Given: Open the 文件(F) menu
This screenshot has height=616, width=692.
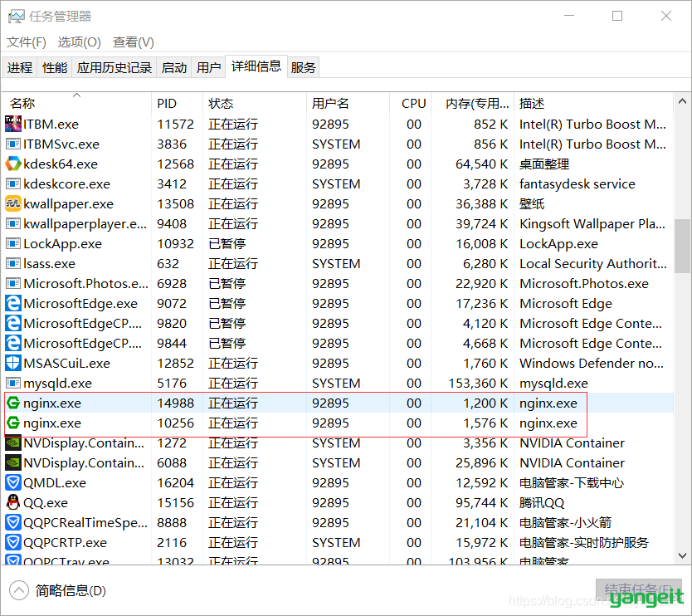Looking at the screenshot, I should [x=26, y=42].
